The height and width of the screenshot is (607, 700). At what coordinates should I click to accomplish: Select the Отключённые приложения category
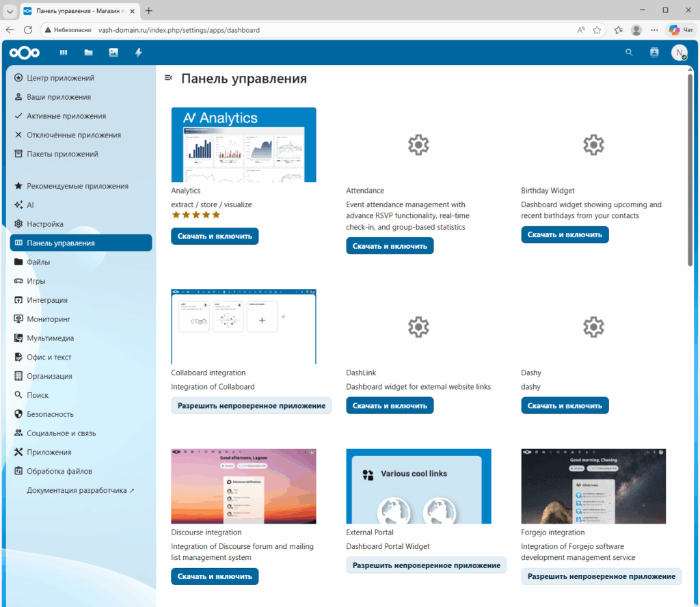tap(74, 135)
